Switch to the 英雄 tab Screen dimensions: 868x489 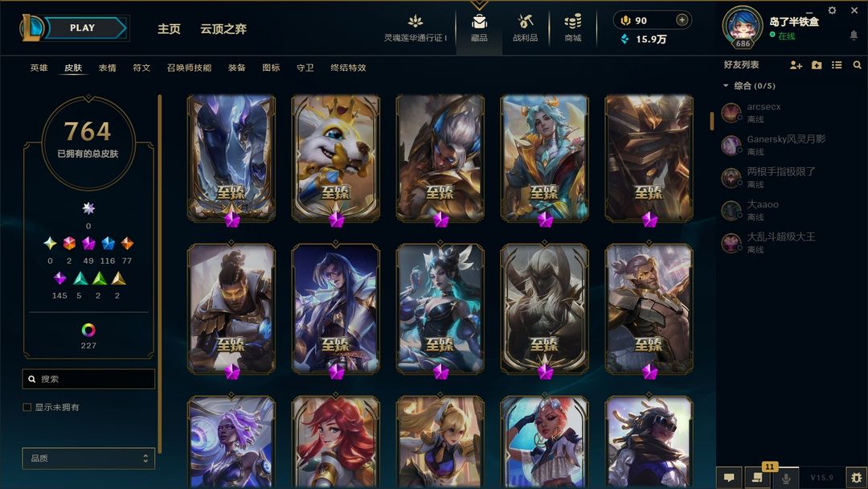39,68
